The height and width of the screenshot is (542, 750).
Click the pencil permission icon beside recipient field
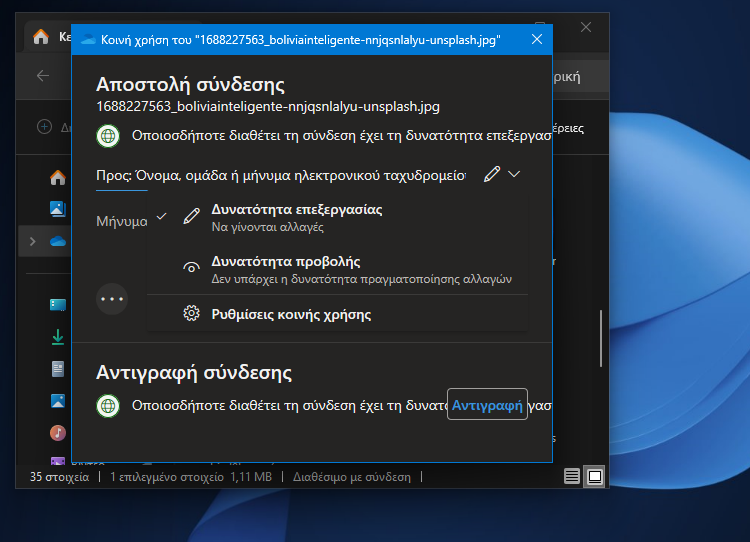coord(491,174)
